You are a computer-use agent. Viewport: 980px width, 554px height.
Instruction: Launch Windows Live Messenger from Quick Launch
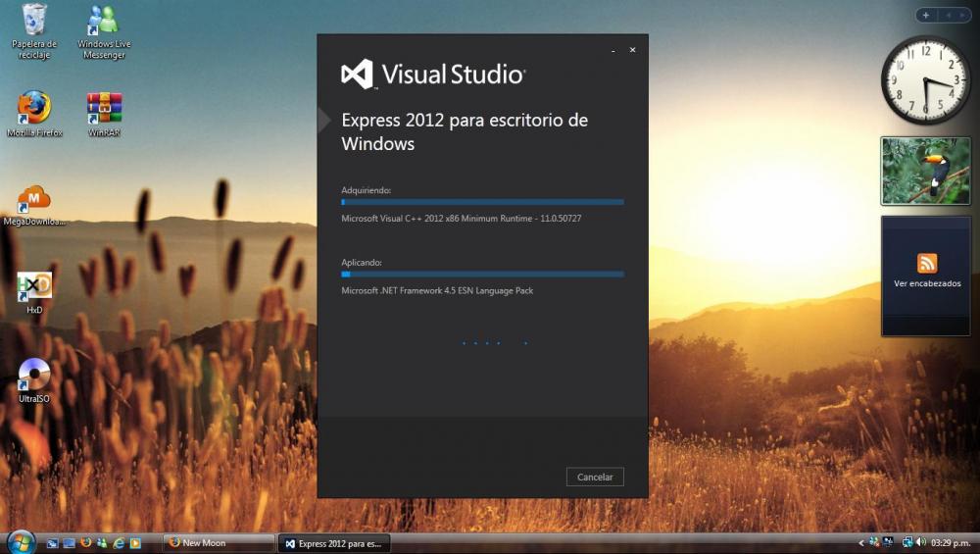(x=102, y=543)
